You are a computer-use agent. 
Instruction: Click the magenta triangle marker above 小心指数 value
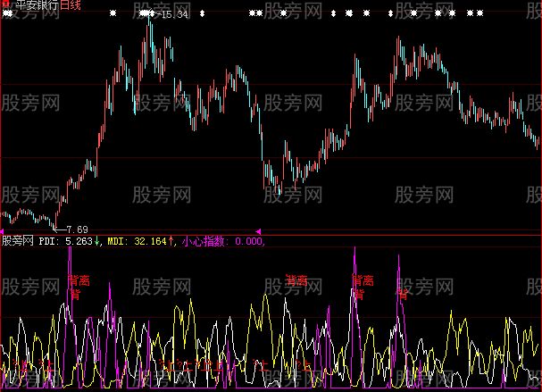tap(258, 231)
